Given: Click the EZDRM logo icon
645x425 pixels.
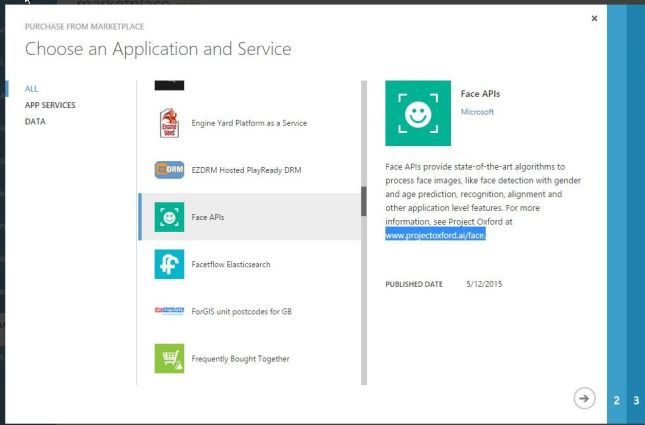Looking at the screenshot, I should click(x=169, y=170).
